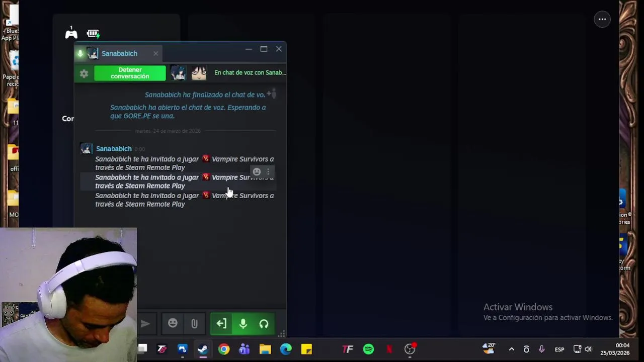Close the Sanababich chat tab

[x=155, y=53]
